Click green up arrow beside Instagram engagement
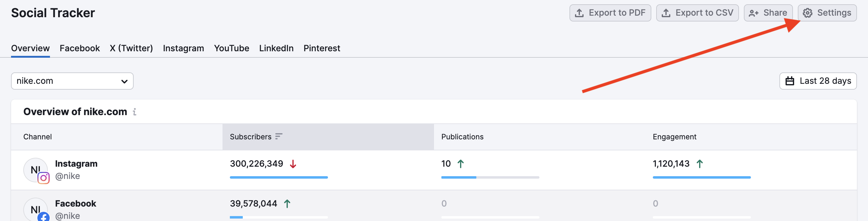 click(x=699, y=164)
